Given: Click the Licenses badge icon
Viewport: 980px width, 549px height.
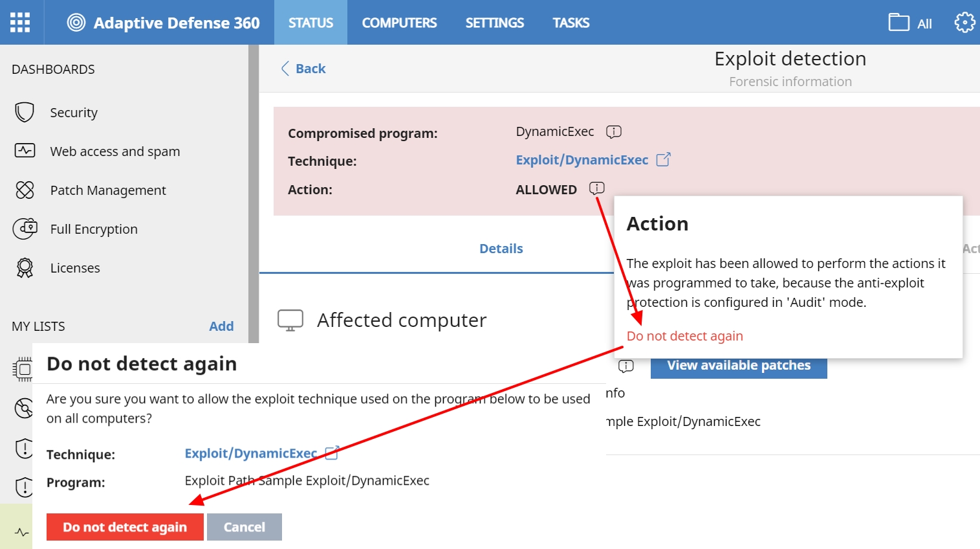Looking at the screenshot, I should (25, 267).
